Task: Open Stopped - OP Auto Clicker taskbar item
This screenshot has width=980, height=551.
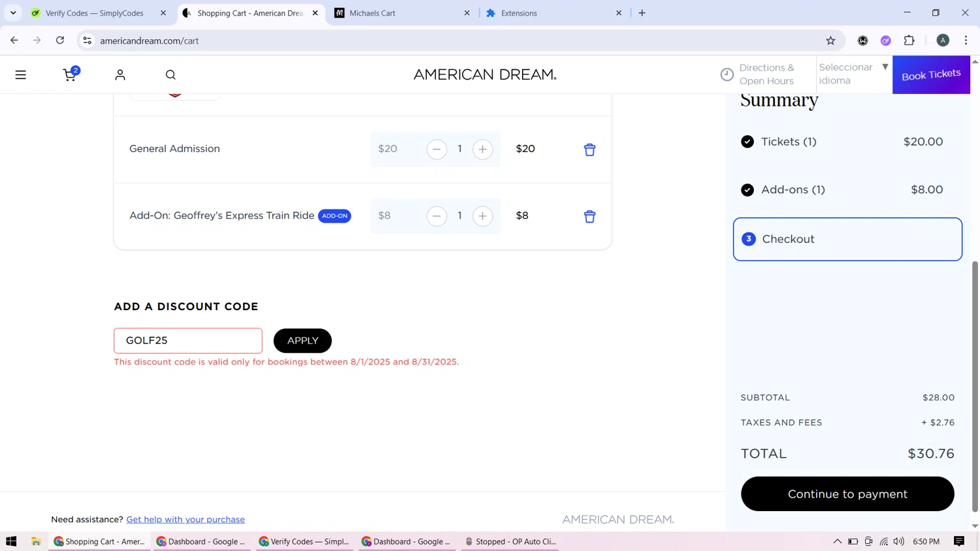Action: coord(510,541)
